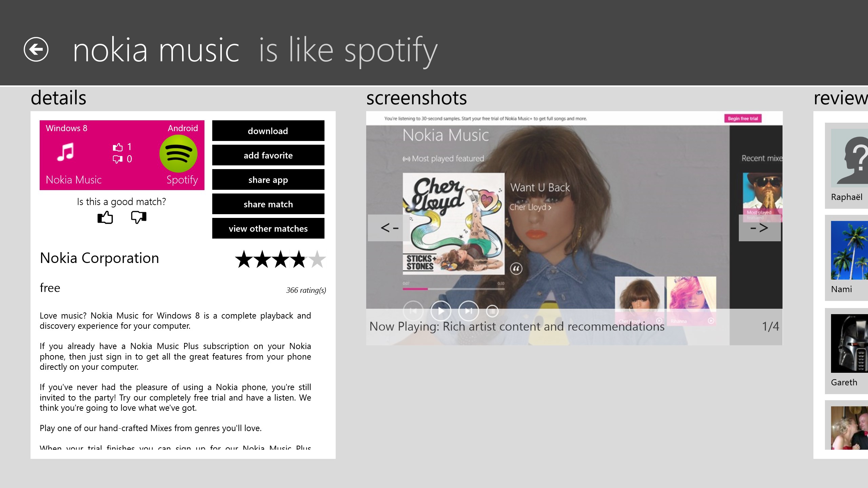Vote thumbs down for this match
Viewport: 868px width, 488px height.
pyautogui.click(x=138, y=217)
